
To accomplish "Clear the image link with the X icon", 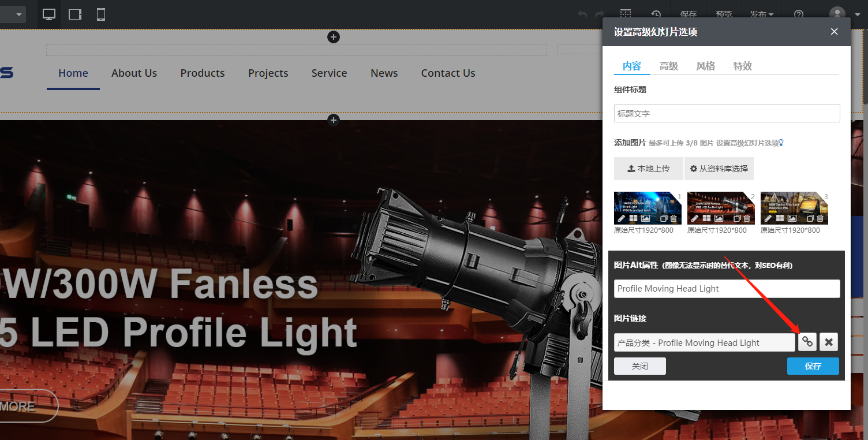I will (x=829, y=342).
